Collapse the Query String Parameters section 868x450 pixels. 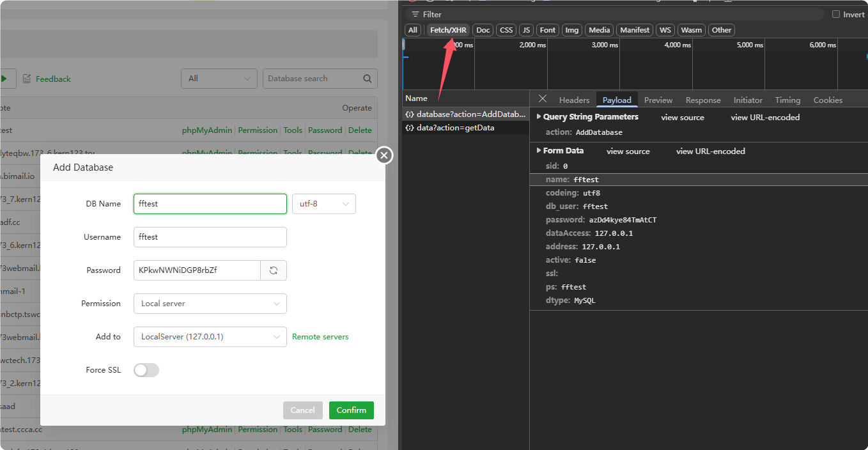(539, 117)
